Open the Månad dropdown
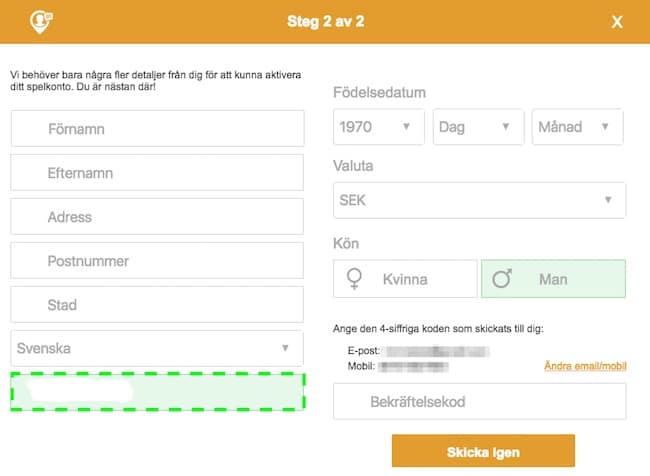The height and width of the screenshot is (476, 650). 577,127
